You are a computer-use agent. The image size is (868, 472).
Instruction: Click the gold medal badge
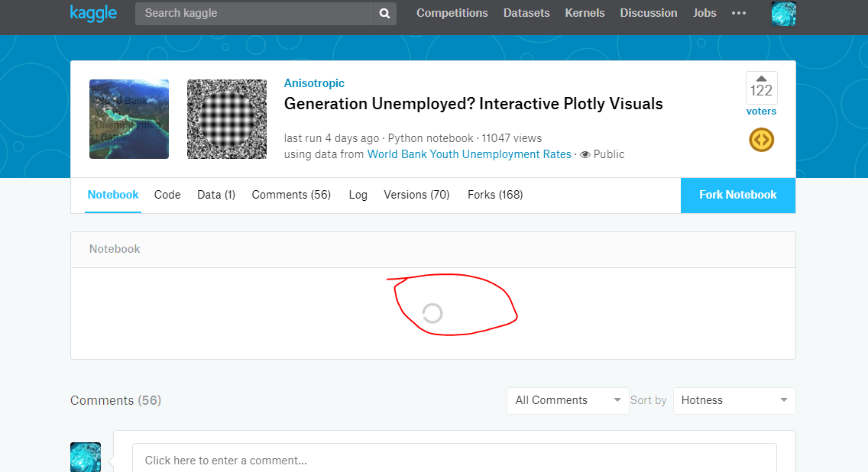click(761, 140)
